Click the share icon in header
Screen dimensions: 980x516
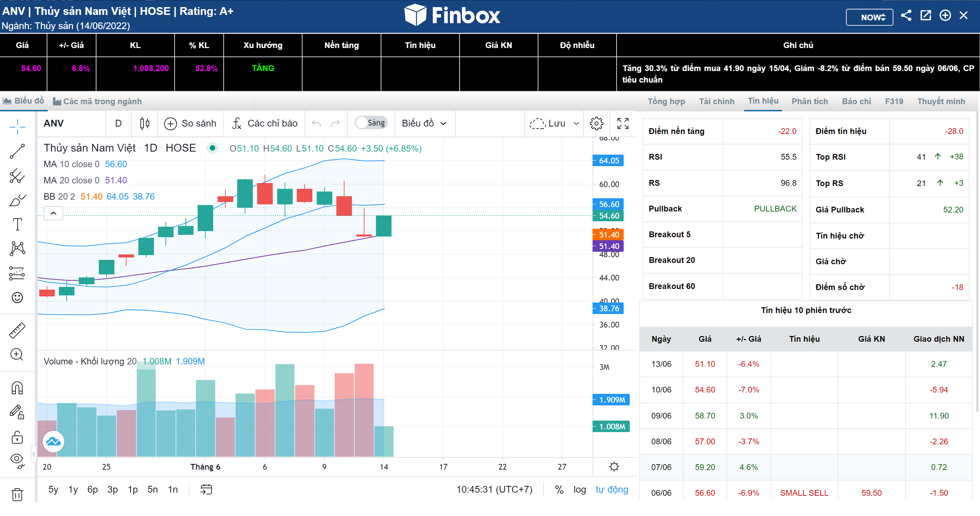[x=906, y=16]
